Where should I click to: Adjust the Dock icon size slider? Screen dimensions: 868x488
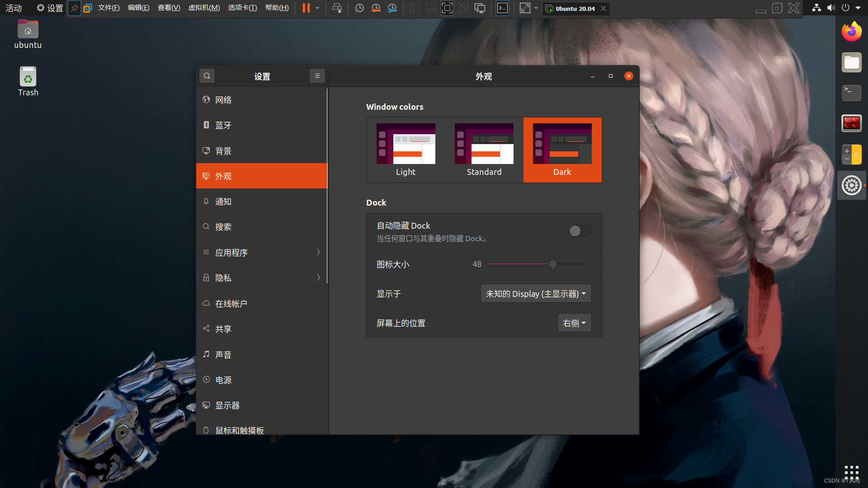coord(553,264)
